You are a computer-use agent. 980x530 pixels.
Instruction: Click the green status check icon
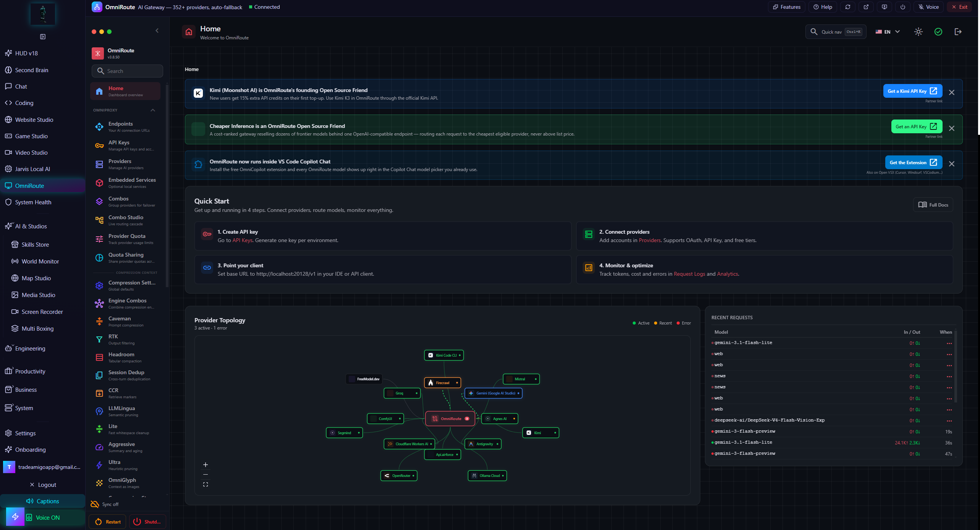pyautogui.click(x=938, y=32)
